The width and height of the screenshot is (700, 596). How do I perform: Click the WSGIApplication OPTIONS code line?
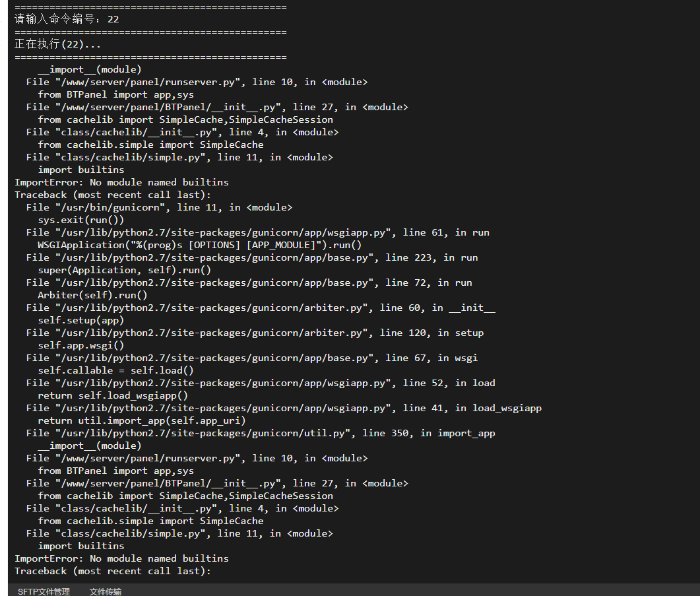point(199,245)
